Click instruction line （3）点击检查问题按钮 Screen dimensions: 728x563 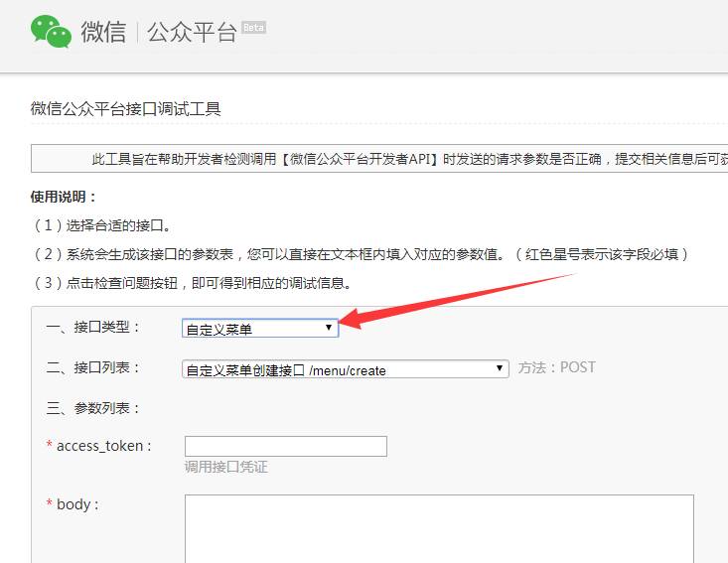[x=192, y=283]
